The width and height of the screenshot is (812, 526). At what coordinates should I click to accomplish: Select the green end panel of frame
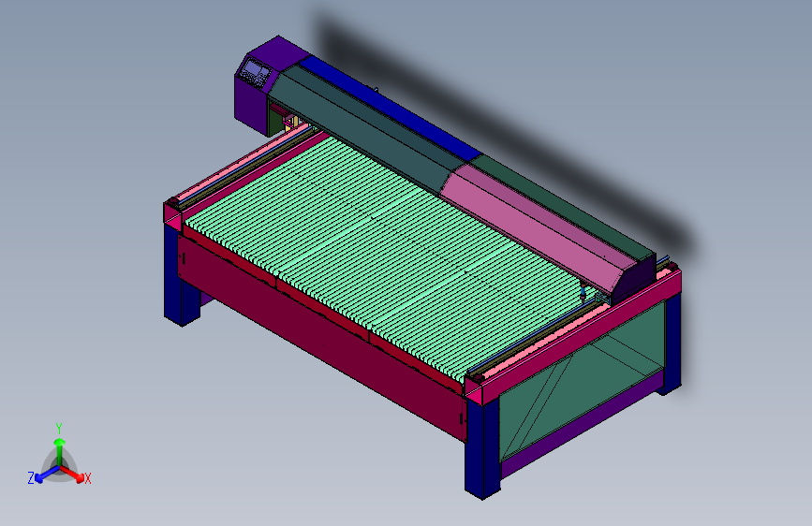point(583,383)
